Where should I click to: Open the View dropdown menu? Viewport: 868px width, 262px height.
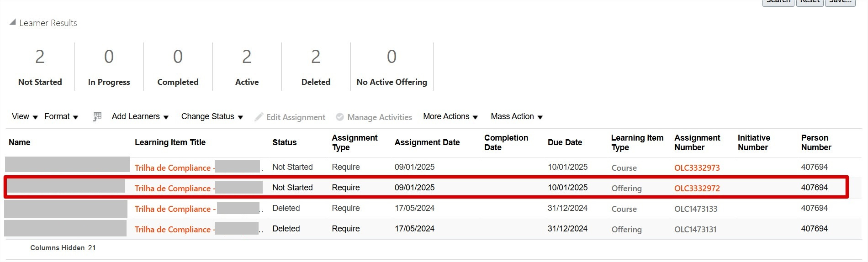25,117
